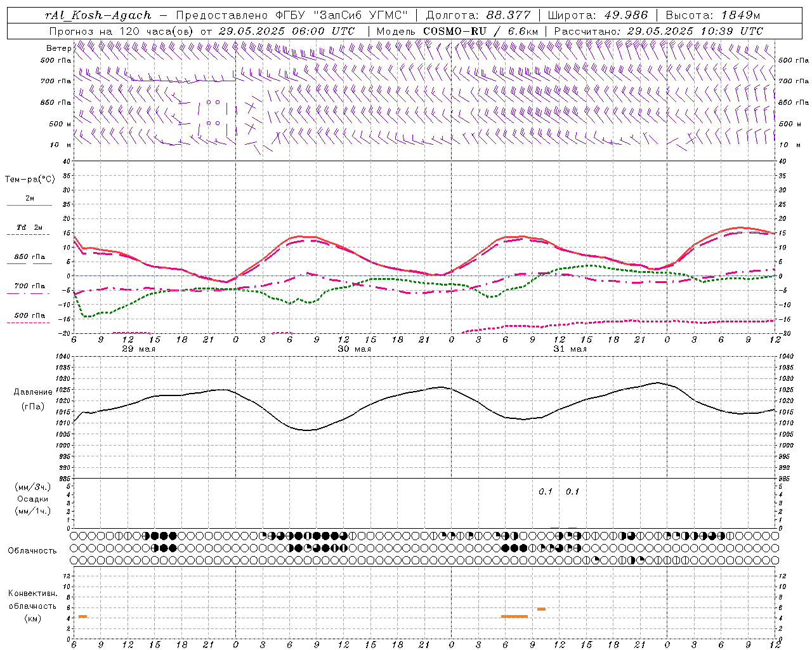Viewport: 812px width, 650px height.
Task: Click the 'Td 2м' dew point legend entry
Action: click(x=30, y=227)
